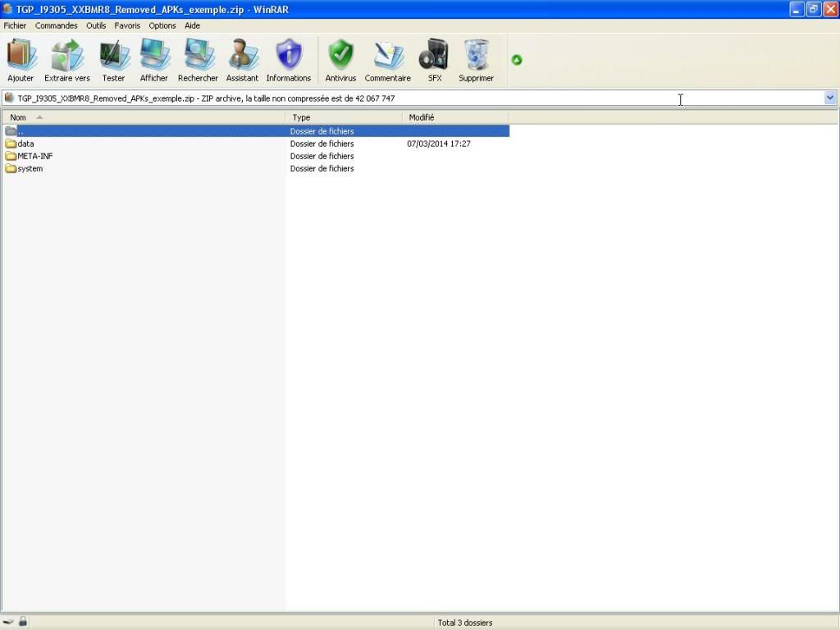840x630 pixels.
Task: Open the Options menu
Action: click(162, 25)
